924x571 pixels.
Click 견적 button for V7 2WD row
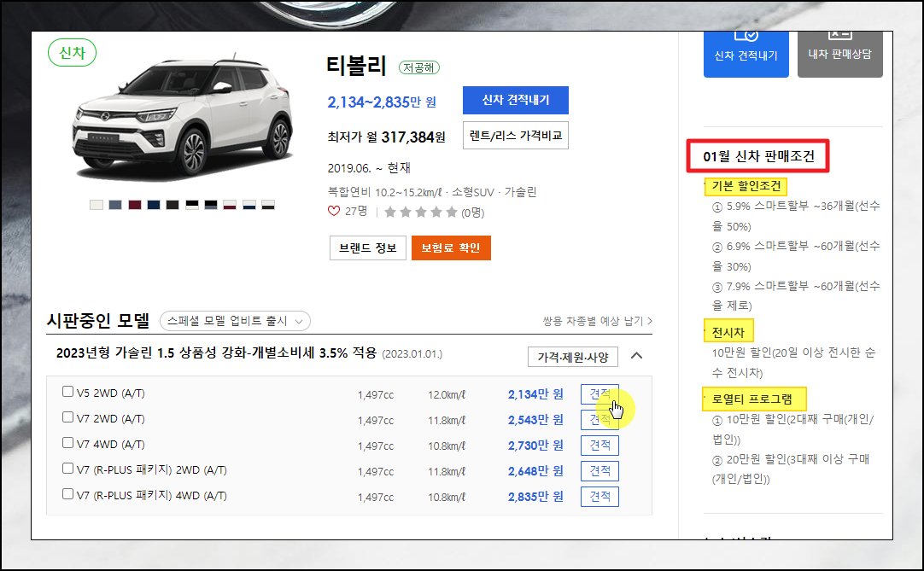click(599, 420)
